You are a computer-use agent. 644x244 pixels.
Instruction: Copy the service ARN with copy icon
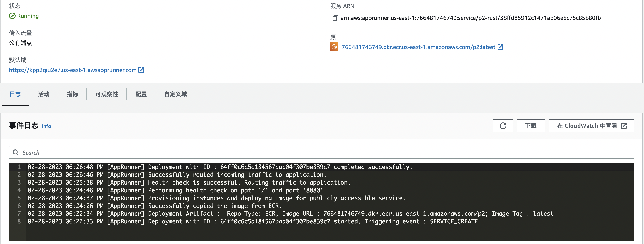pos(335,18)
